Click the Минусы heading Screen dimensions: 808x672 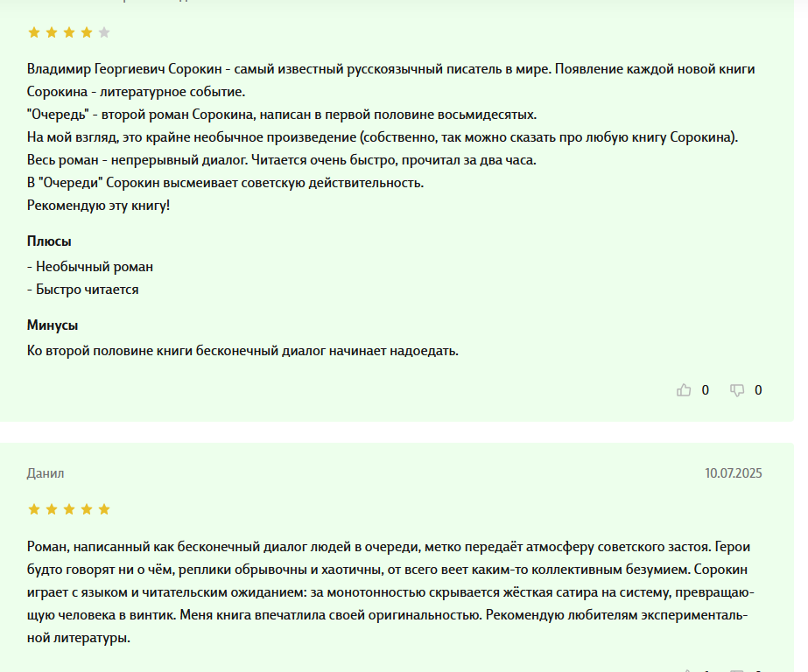pos(53,325)
